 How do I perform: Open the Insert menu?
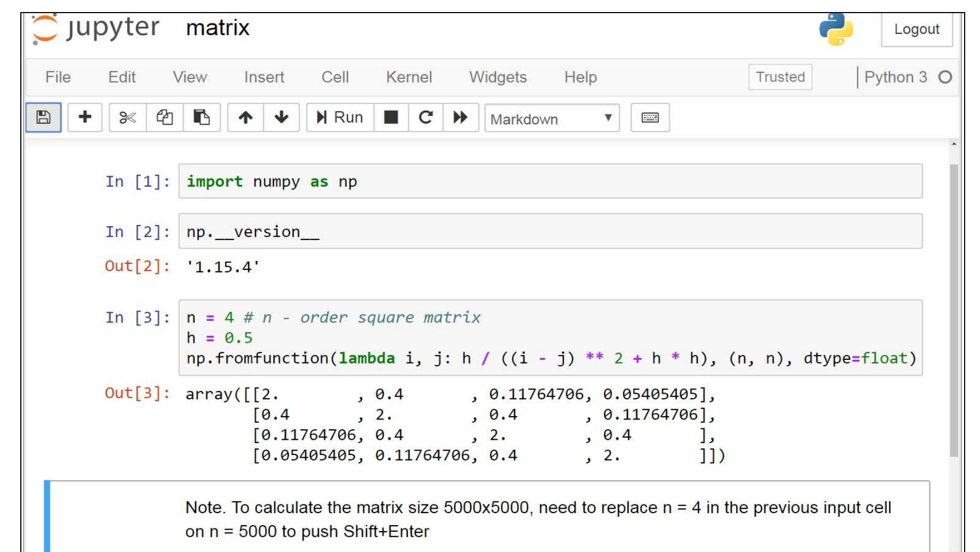coord(264,77)
